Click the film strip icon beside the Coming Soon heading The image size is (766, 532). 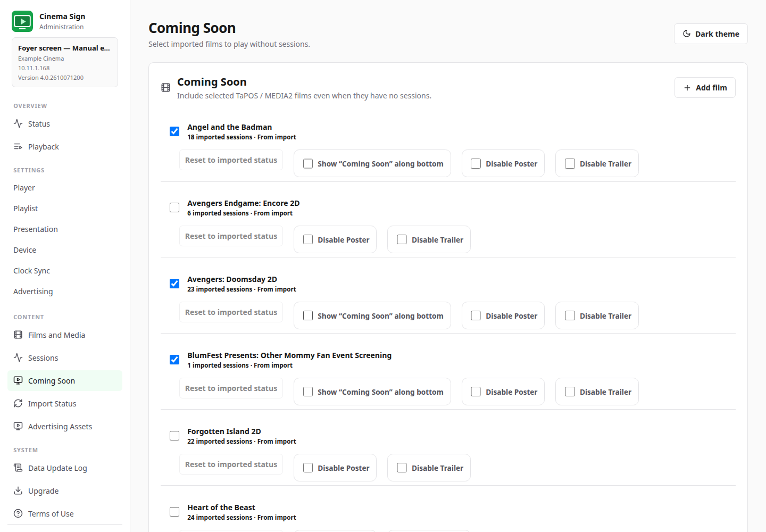pos(166,87)
